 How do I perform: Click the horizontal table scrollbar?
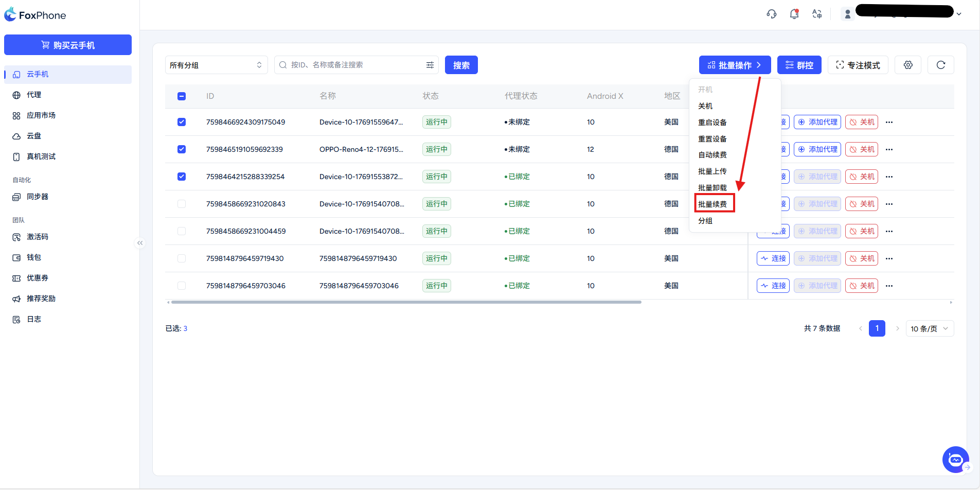(x=406, y=302)
